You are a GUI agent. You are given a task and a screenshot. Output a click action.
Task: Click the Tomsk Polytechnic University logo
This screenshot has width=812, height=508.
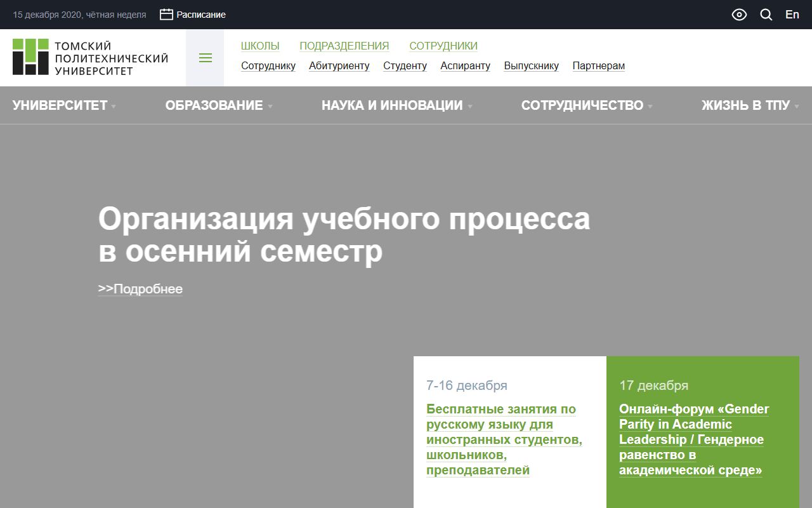click(90, 57)
